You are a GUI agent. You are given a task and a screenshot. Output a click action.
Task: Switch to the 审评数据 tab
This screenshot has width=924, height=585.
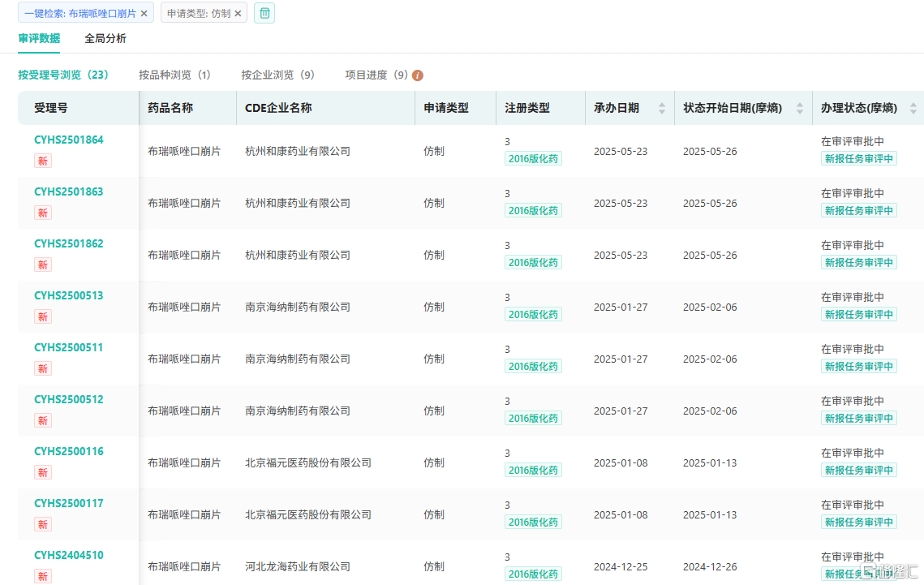click(x=39, y=38)
